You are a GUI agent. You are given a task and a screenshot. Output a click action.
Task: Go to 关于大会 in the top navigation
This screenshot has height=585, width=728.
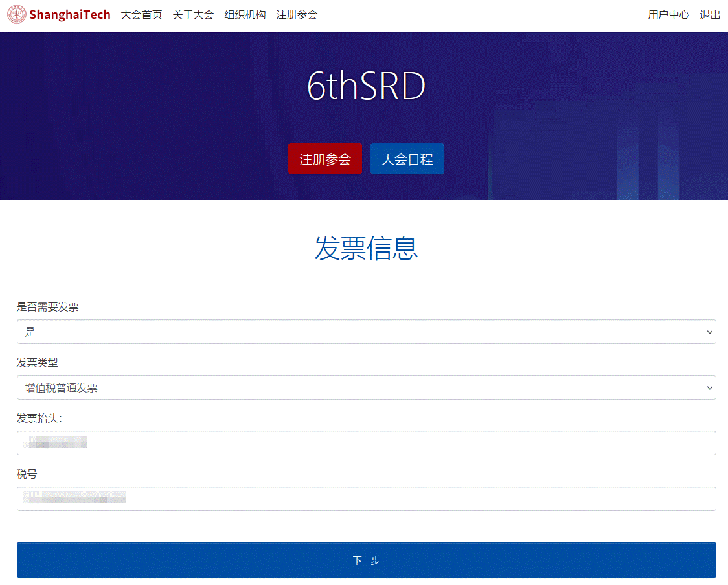coord(193,15)
